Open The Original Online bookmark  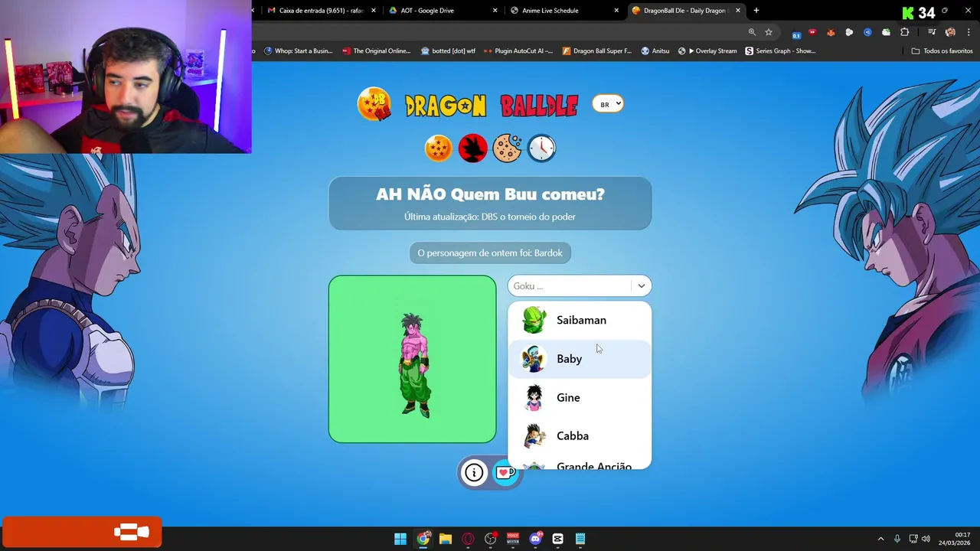click(376, 51)
